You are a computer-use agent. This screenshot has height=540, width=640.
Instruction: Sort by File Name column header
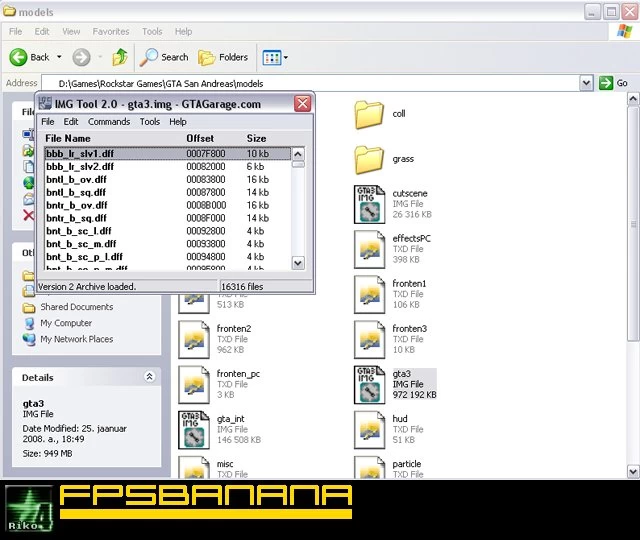point(68,138)
